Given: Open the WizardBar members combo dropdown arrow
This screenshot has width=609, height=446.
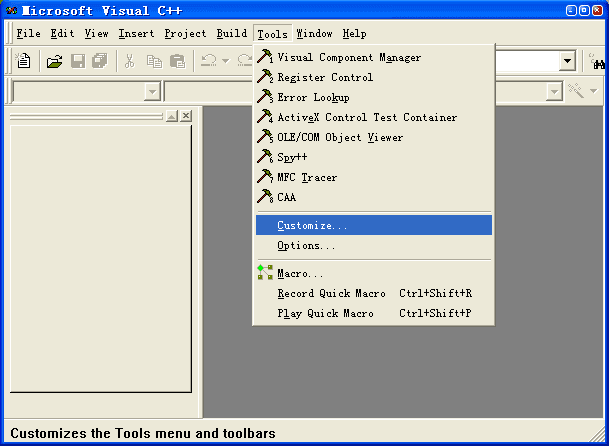Looking at the screenshot, I should coord(554,92).
